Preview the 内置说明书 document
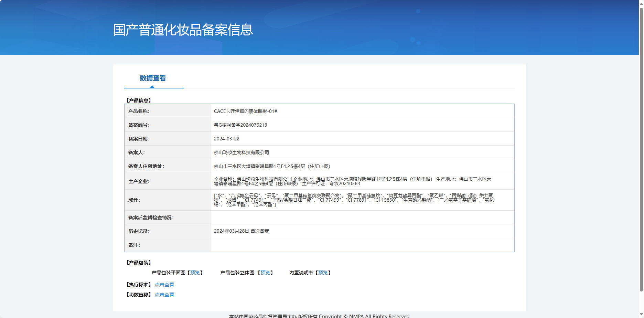 (323, 273)
